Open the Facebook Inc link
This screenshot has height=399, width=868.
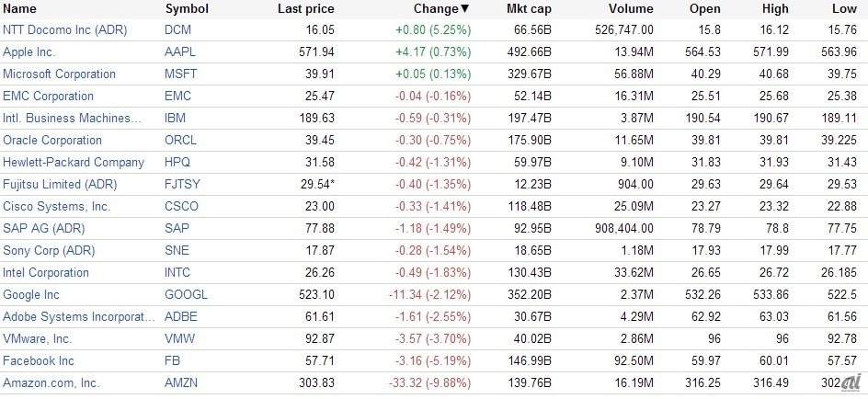pos(39,361)
